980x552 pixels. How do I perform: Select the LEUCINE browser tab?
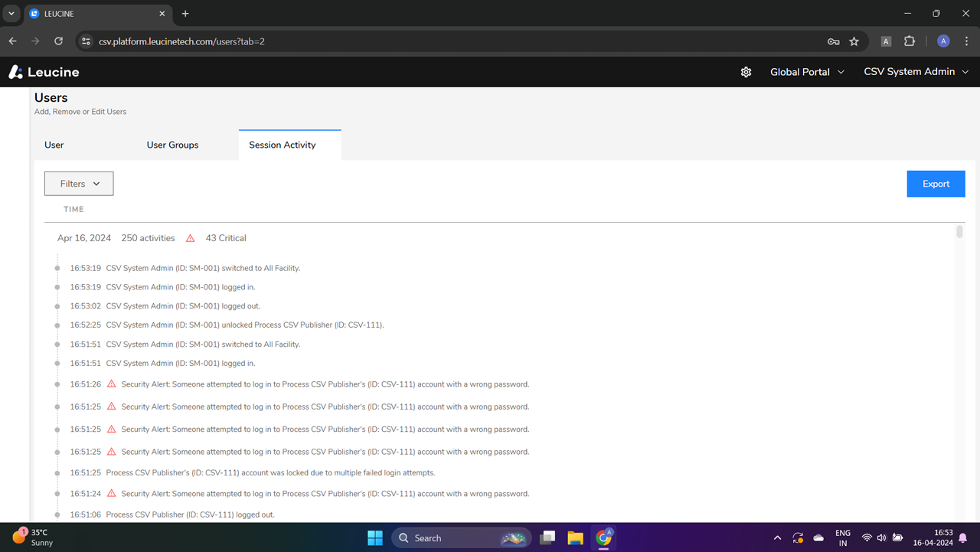click(98, 14)
